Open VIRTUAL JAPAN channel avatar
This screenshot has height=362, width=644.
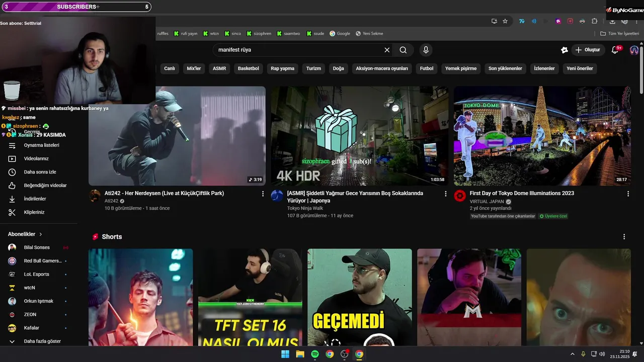click(460, 196)
